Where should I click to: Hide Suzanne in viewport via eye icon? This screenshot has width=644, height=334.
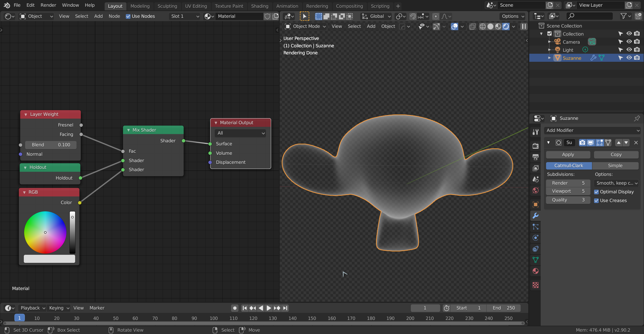(629, 58)
